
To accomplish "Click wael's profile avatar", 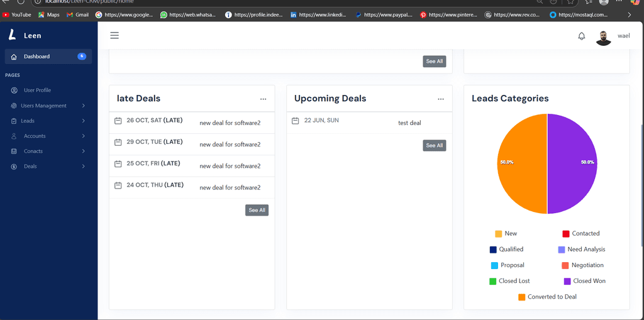I will tap(603, 38).
